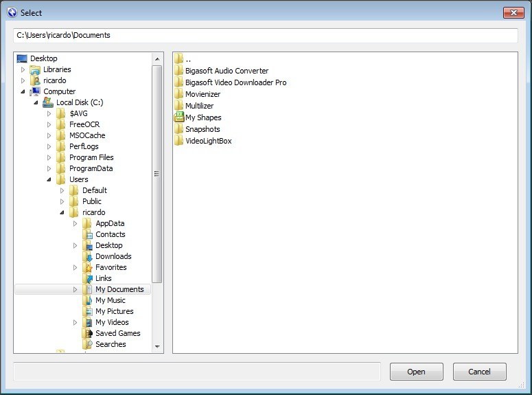
Task: Expand the Libraries tree node
Action: point(23,69)
